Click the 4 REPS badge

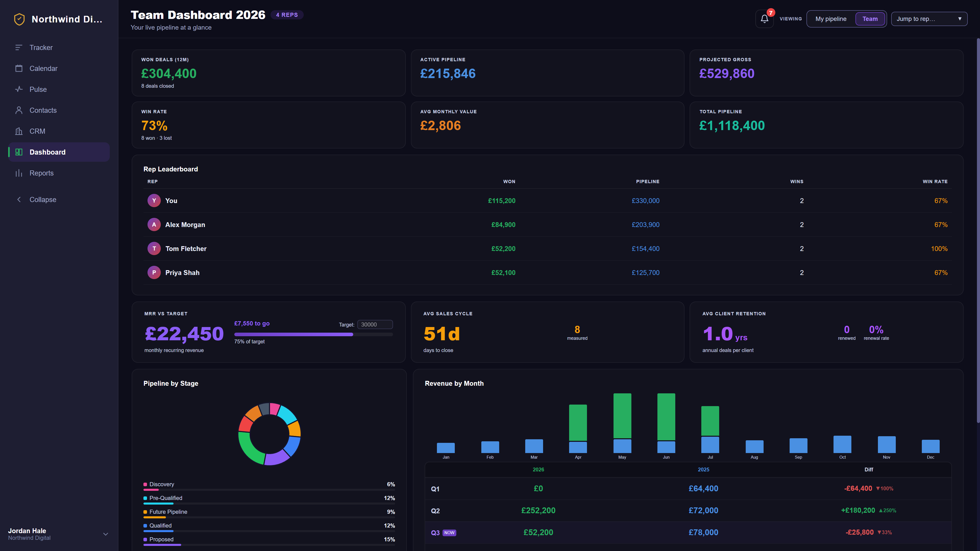click(287, 15)
